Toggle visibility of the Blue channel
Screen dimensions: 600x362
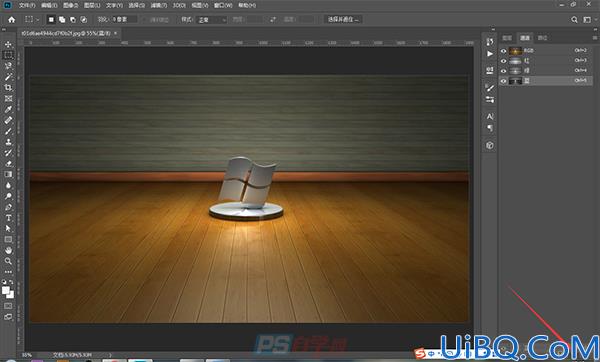504,81
